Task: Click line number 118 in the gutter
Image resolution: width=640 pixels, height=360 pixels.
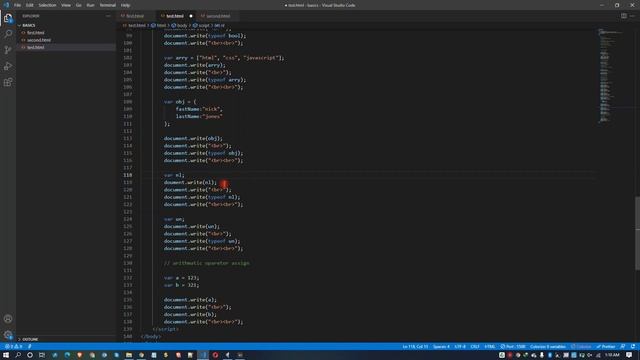Action: tap(127, 175)
